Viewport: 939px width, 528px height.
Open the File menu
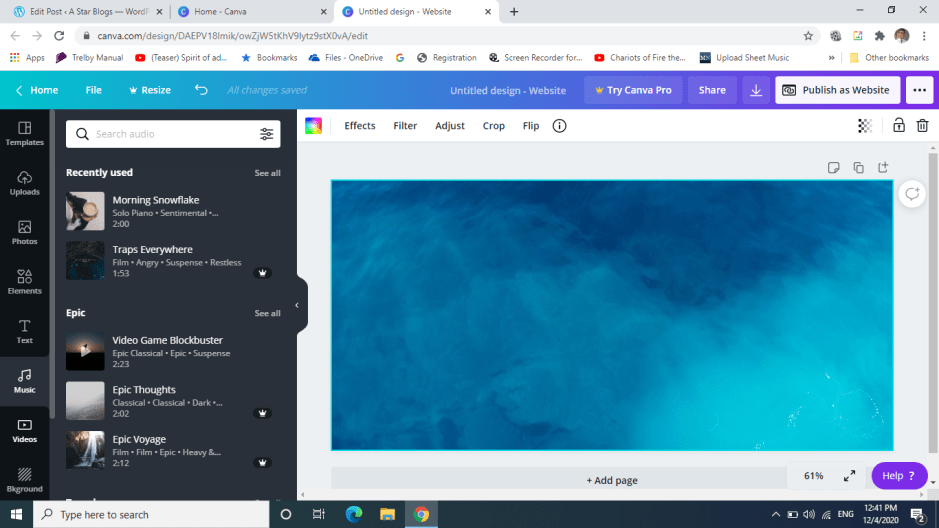tap(93, 90)
